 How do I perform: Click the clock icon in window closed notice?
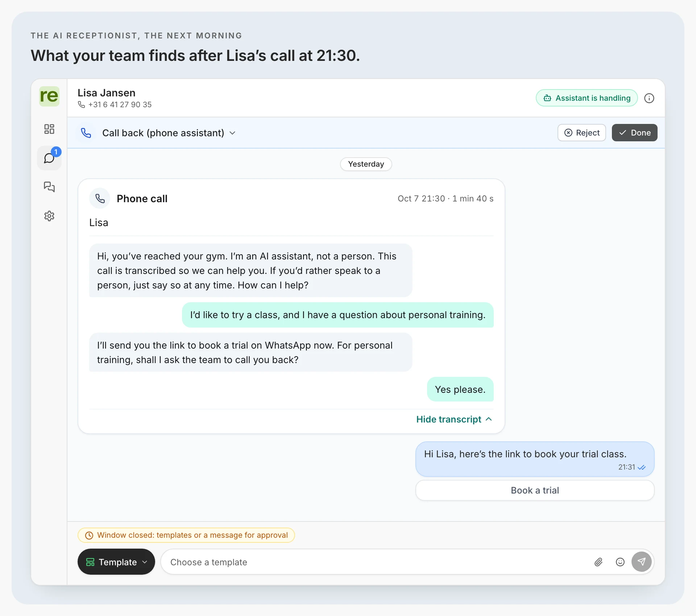click(89, 535)
